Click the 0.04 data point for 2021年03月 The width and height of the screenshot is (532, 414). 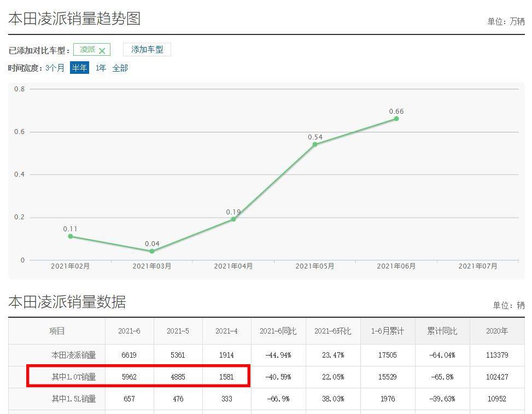click(152, 251)
